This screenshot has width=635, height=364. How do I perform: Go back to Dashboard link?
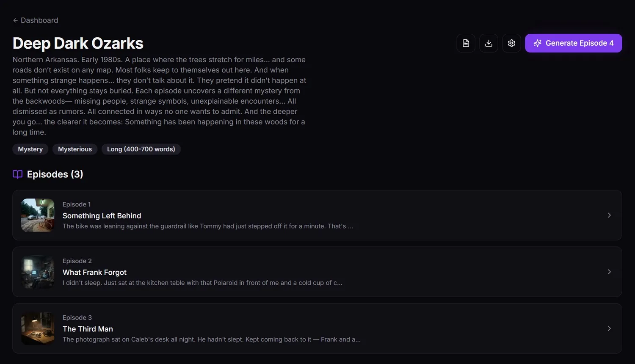[x=36, y=20]
